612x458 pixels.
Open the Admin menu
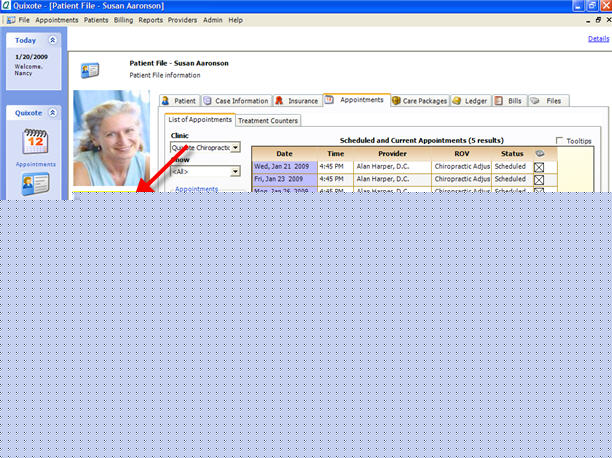(213, 20)
